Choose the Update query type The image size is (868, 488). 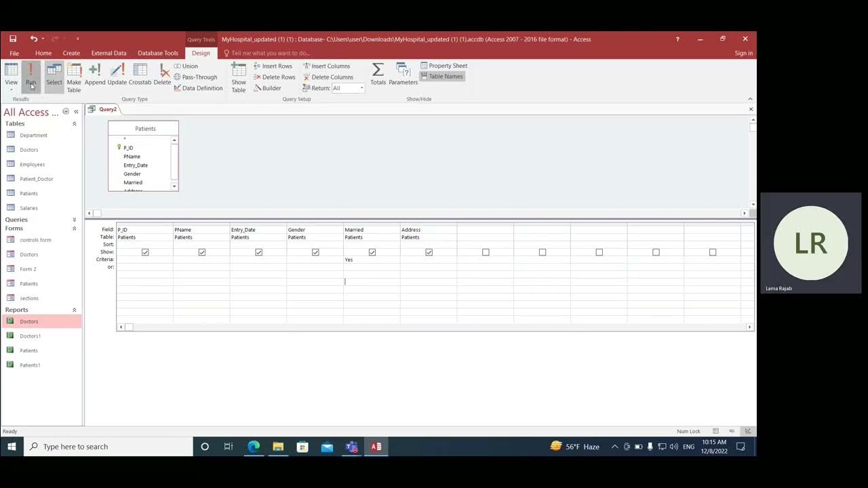click(x=117, y=75)
